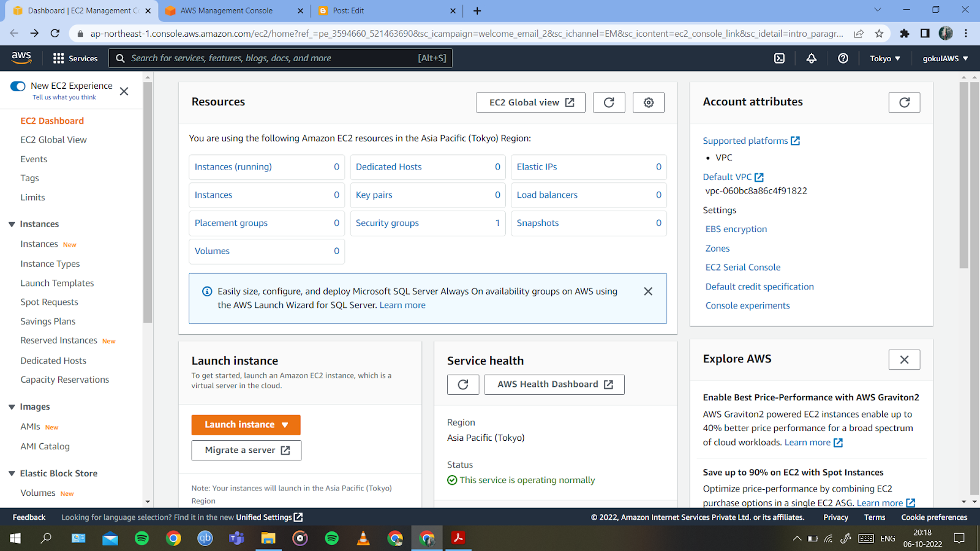This screenshot has width=980, height=551.
Task: Open Spotify from the taskbar
Action: pyautogui.click(x=141, y=538)
